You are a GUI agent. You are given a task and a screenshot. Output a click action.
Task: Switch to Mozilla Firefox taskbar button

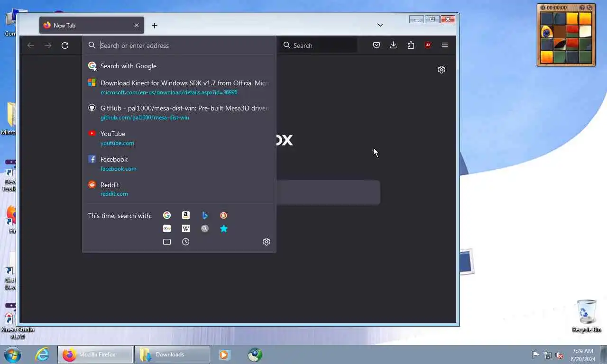click(x=95, y=355)
